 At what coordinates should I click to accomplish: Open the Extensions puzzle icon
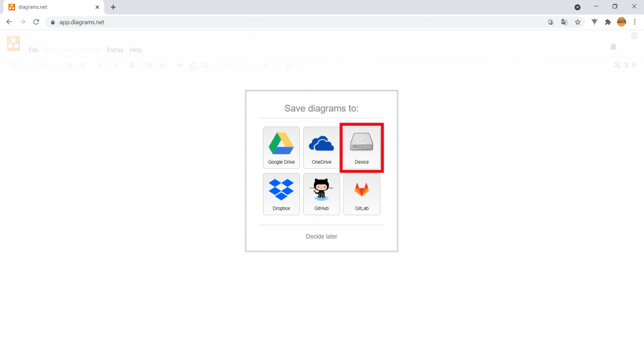(x=608, y=22)
